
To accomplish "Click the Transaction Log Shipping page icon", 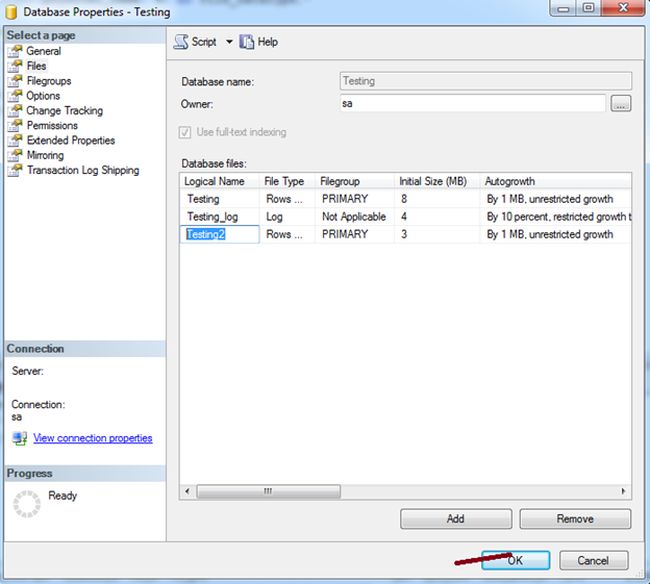I will (15, 170).
